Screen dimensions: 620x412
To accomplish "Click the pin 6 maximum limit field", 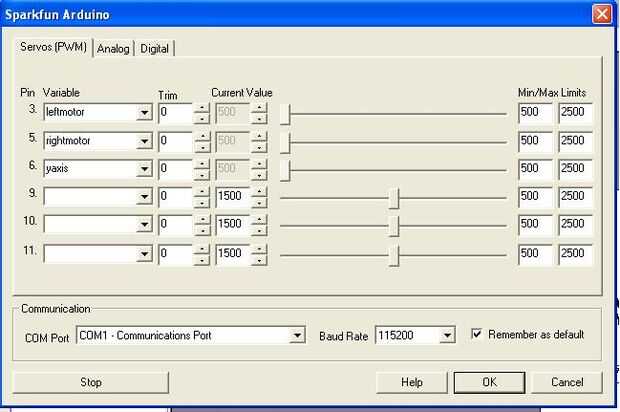I will pos(576,169).
